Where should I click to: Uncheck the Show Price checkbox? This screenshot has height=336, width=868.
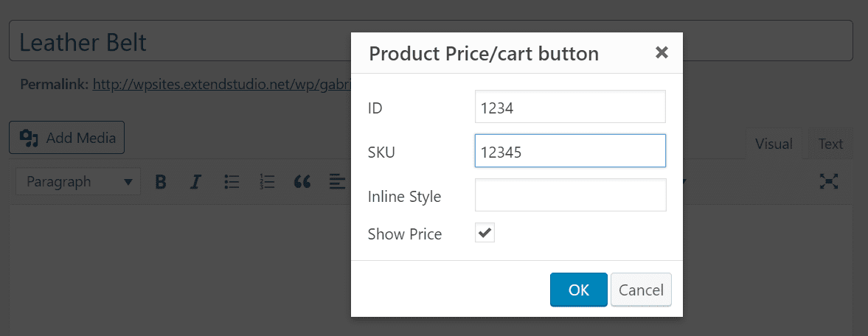tap(485, 233)
